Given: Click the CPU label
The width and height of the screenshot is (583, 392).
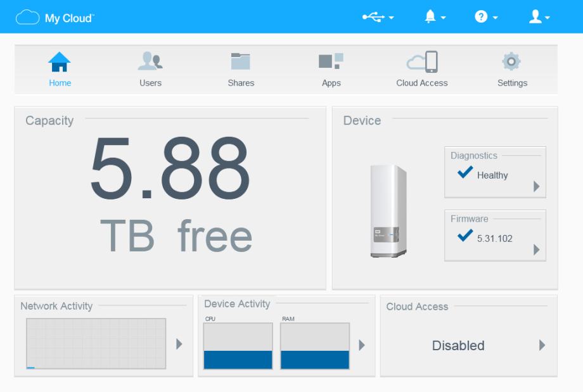Looking at the screenshot, I should 210,319.
